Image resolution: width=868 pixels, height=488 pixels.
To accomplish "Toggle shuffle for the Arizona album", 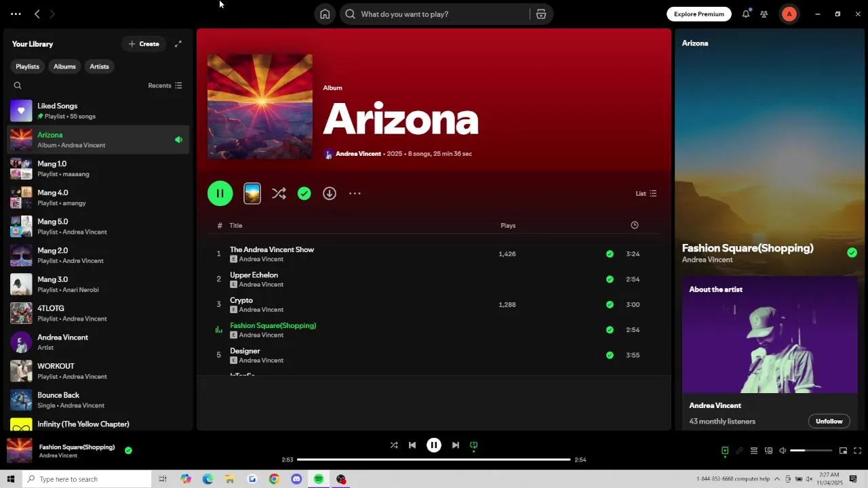I will [x=279, y=194].
